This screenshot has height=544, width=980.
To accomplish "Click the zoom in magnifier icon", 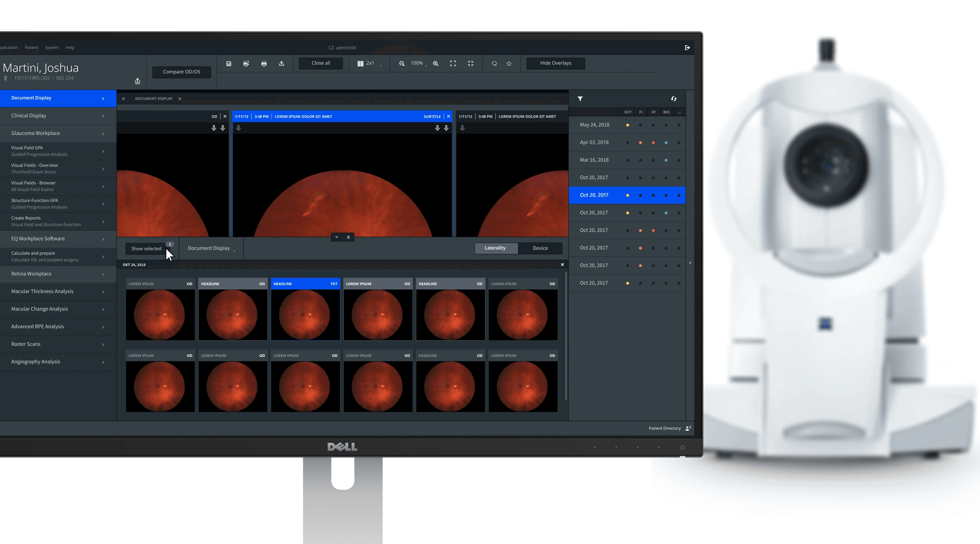I will [x=436, y=64].
